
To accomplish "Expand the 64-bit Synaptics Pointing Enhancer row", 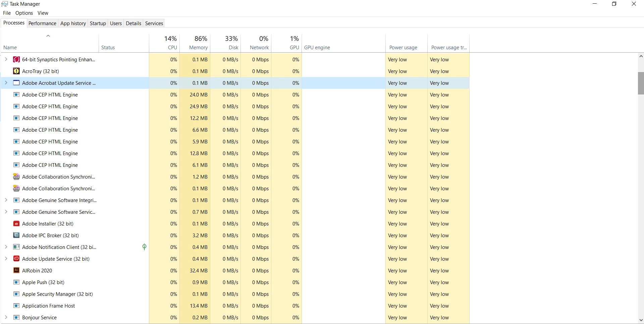I will (x=6, y=59).
